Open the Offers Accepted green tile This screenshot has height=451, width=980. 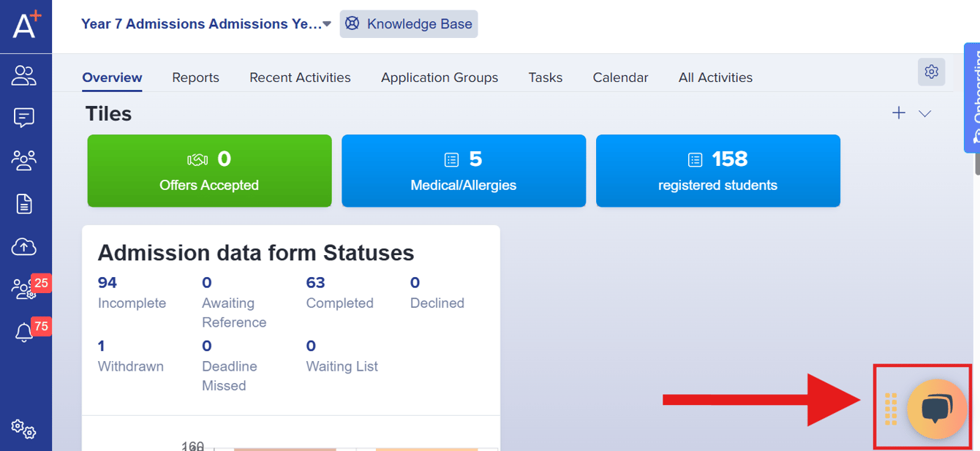[x=209, y=171]
